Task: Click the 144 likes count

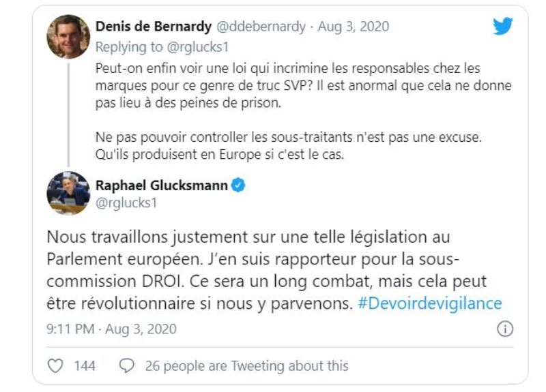Action: 84,366
